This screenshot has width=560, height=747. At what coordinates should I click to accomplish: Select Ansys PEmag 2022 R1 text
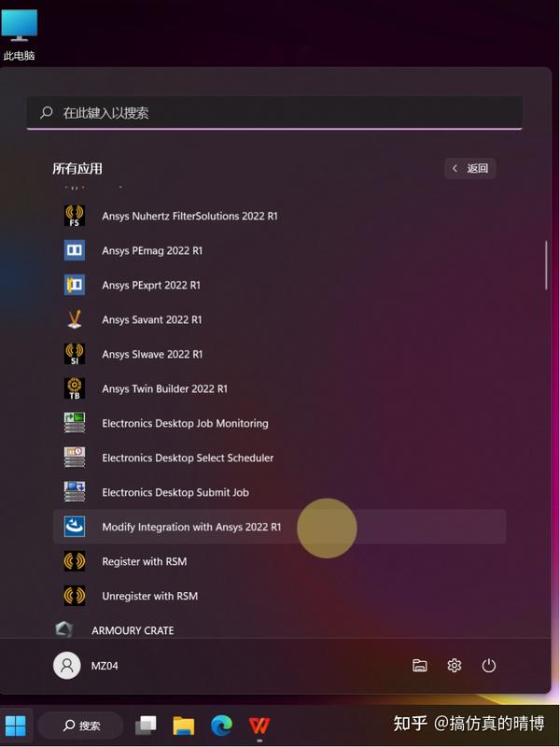(x=152, y=250)
